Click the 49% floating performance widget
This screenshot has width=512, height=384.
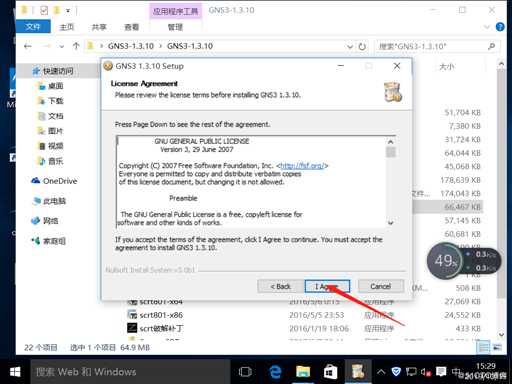tap(445, 261)
